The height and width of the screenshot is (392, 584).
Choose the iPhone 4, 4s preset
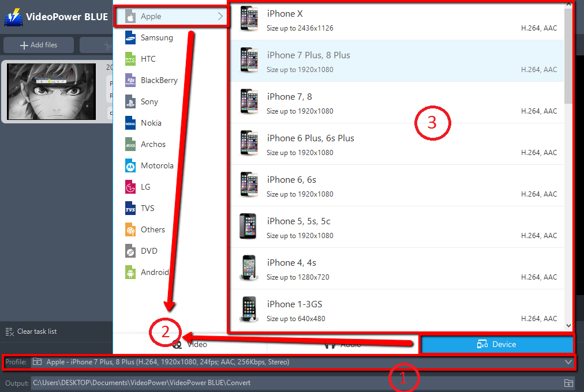(397, 269)
